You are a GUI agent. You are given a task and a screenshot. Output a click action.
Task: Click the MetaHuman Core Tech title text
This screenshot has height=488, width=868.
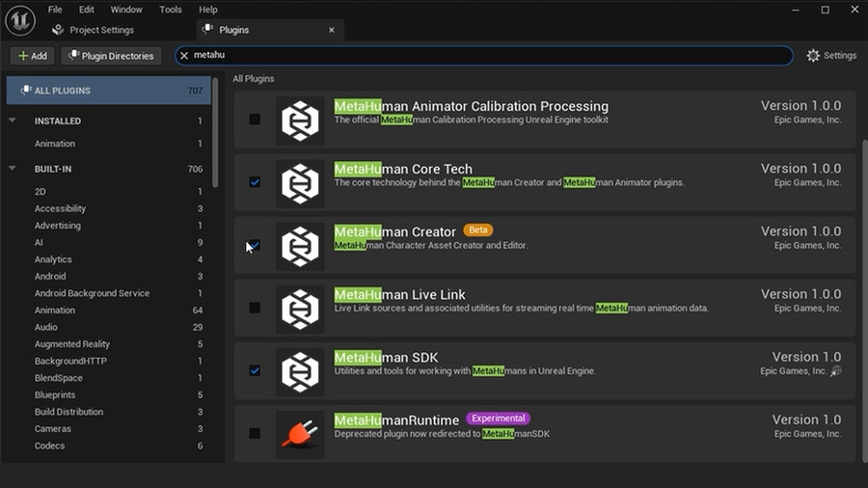[x=403, y=169]
